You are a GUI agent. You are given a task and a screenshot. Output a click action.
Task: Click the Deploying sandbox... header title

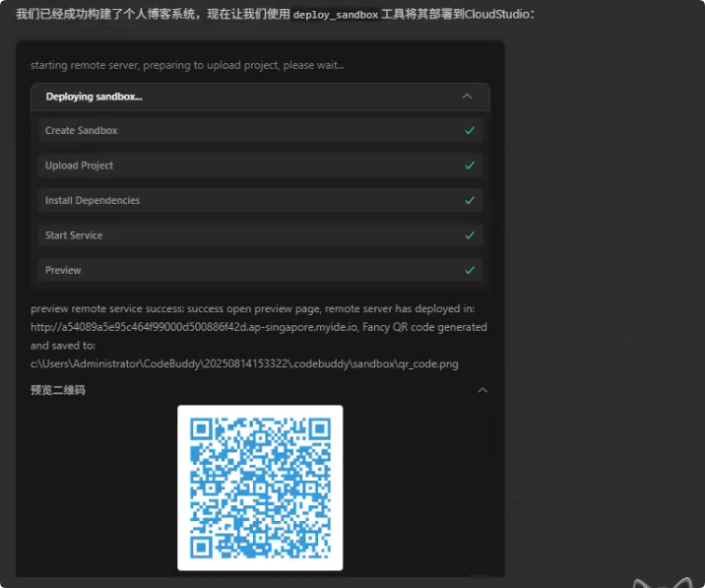94,97
